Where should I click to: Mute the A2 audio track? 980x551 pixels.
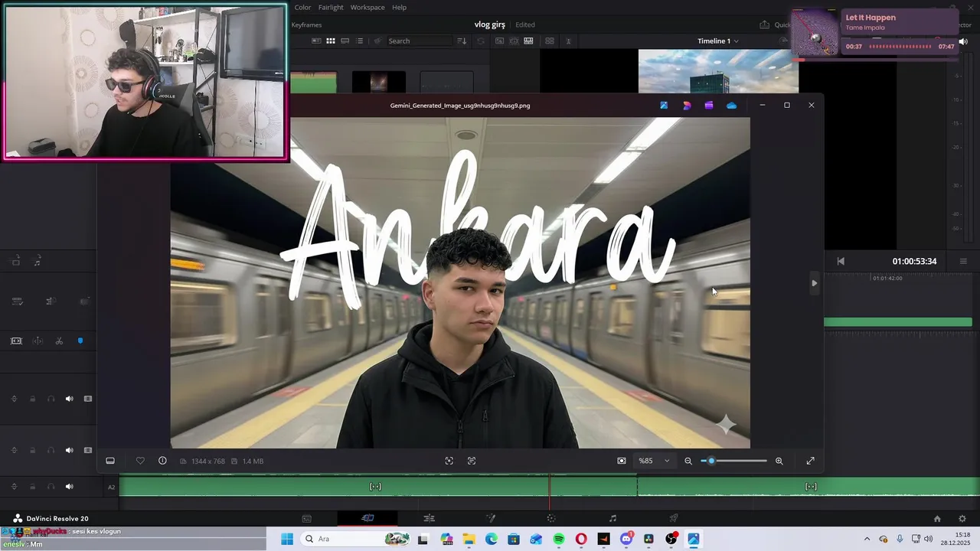pyautogui.click(x=70, y=487)
